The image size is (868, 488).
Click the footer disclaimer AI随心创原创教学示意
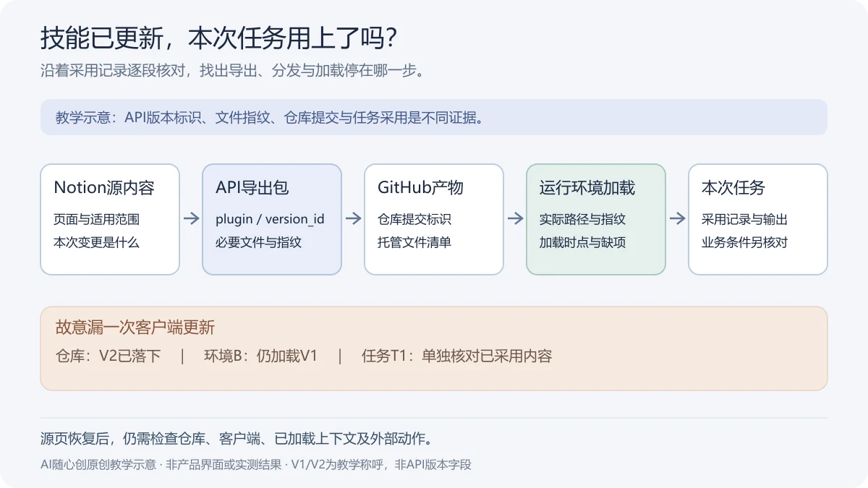[256, 465]
